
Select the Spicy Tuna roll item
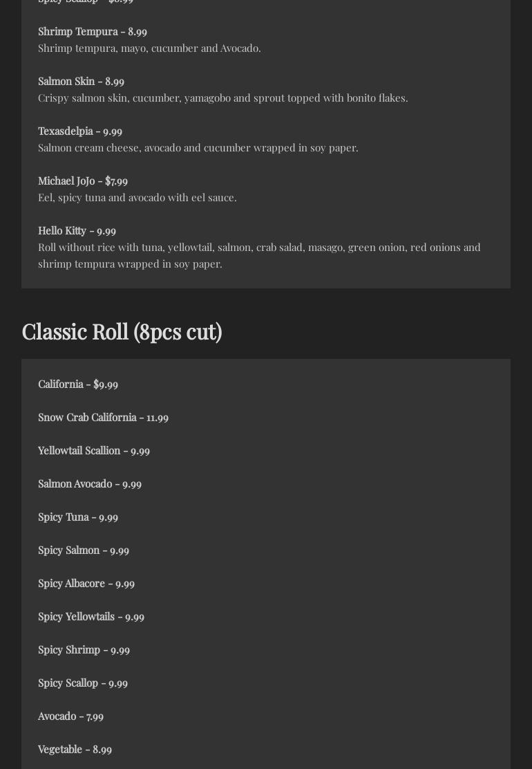pyautogui.click(x=78, y=517)
